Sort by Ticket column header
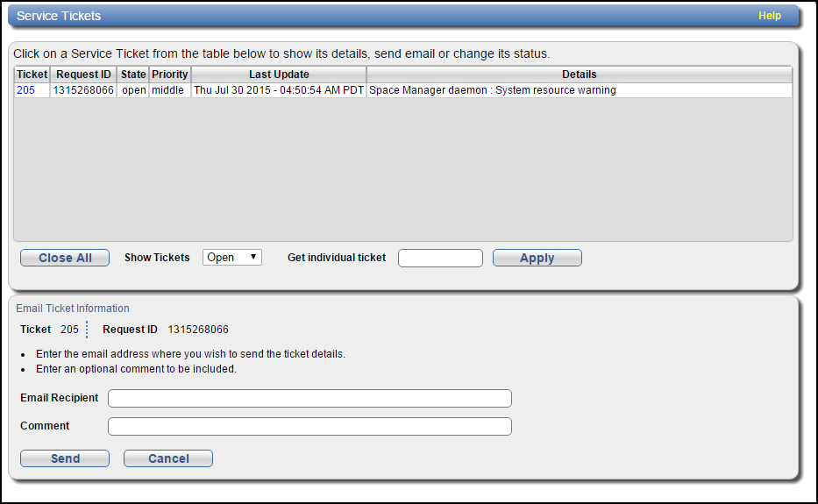This screenshot has width=818, height=504. tap(32, 75)
